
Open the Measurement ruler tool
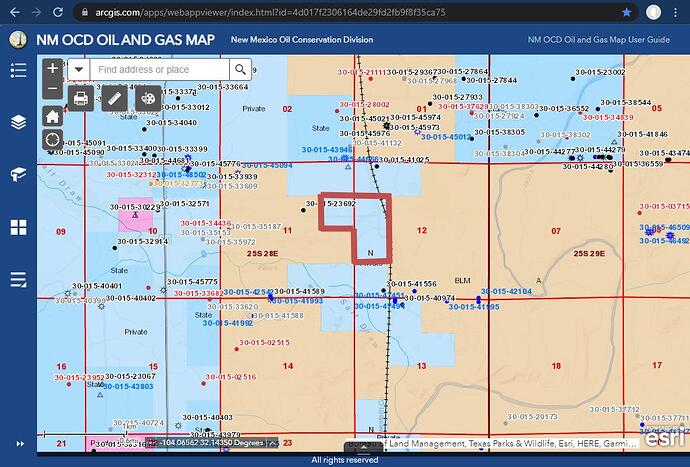(x=115, y=98)
